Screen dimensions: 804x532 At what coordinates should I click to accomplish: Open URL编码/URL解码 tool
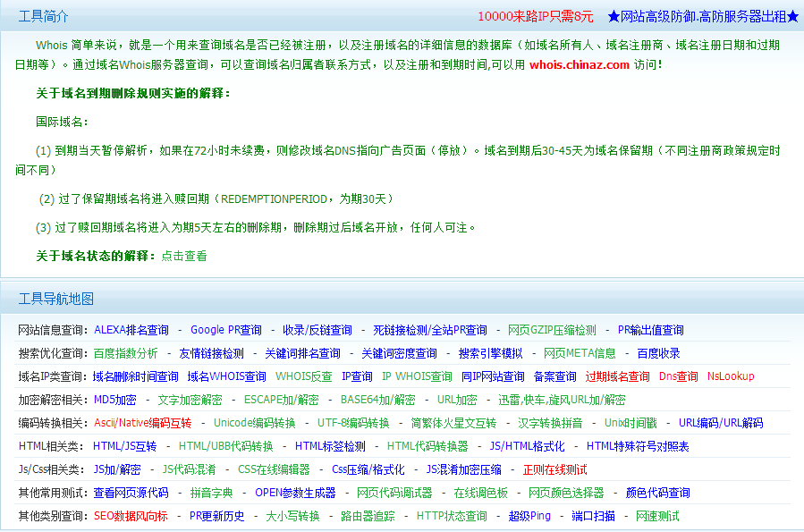pyautogui.click(x=721, y=423)
